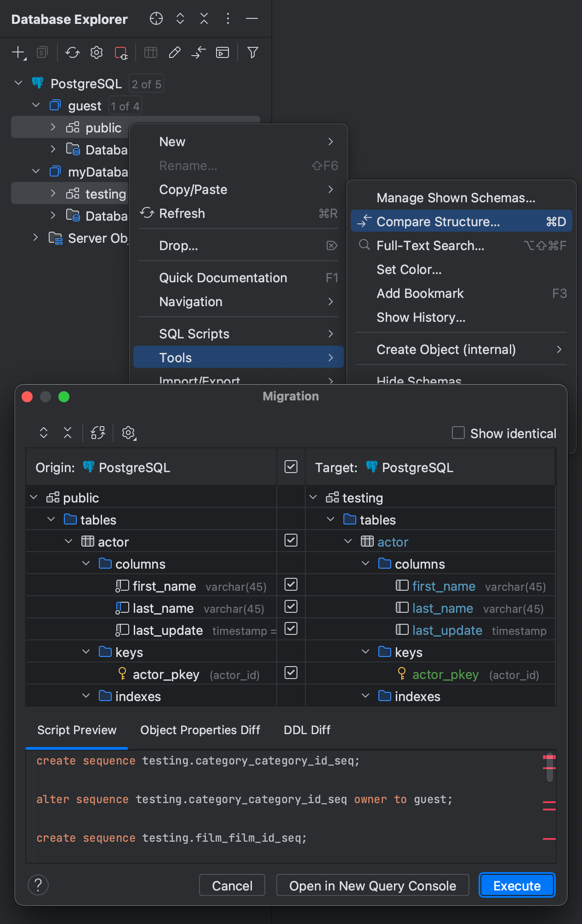Collapse the PostgreSQL data source tree node
Screen dimensions: 582x924
18,83
